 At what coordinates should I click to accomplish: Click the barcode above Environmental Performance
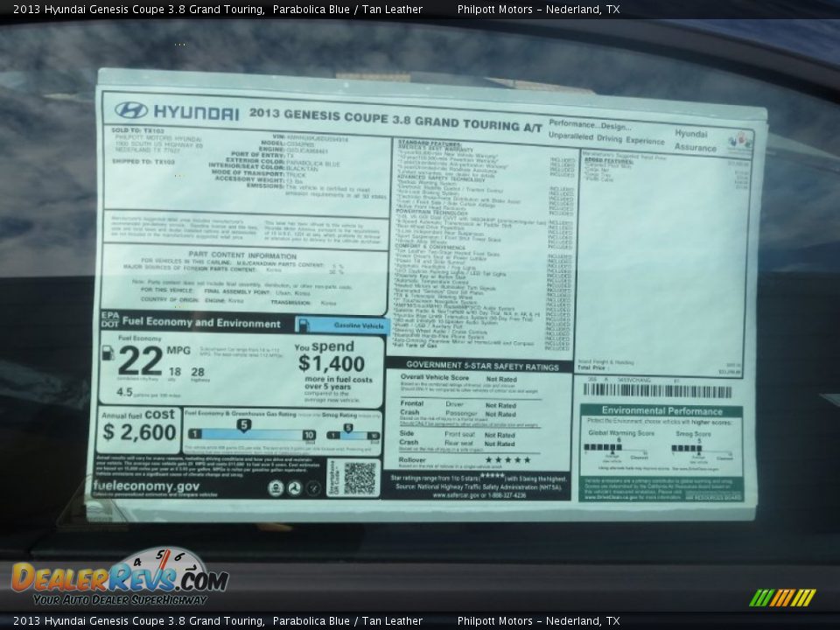657,392
